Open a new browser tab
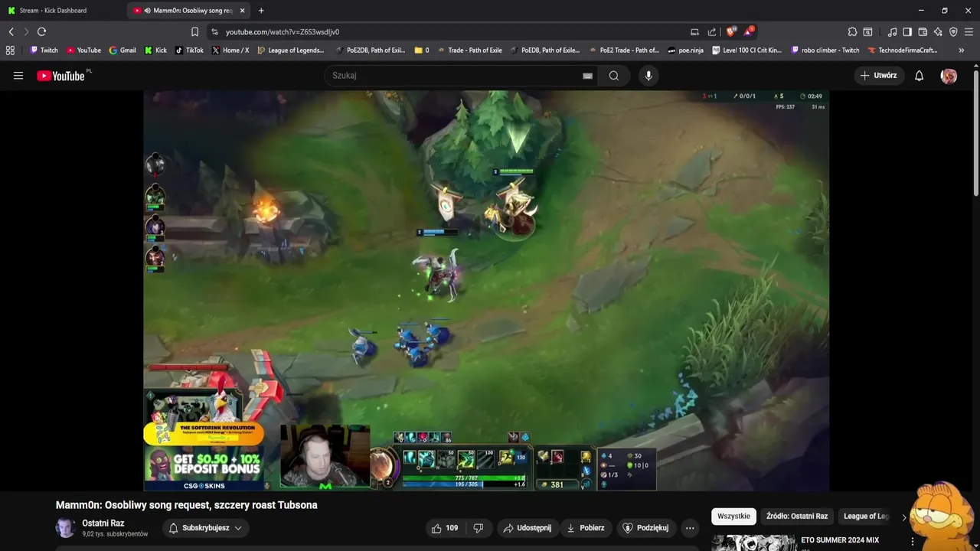Screen dimensions: 980x551 tap(261, 11)
